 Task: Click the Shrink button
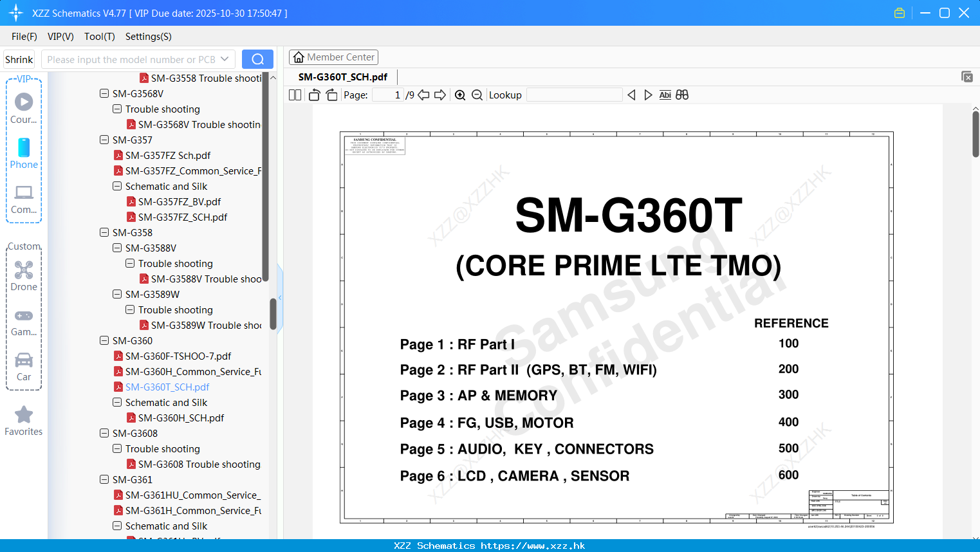point(19,59)
